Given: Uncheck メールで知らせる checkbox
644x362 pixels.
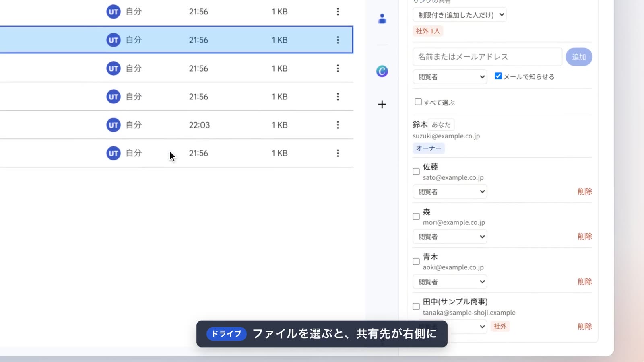Looking at the screenshot, I should tap(498, 76).
